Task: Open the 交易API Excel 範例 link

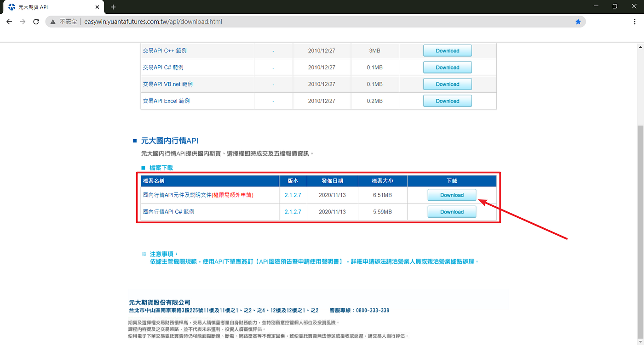Action: tap(166, 101)
